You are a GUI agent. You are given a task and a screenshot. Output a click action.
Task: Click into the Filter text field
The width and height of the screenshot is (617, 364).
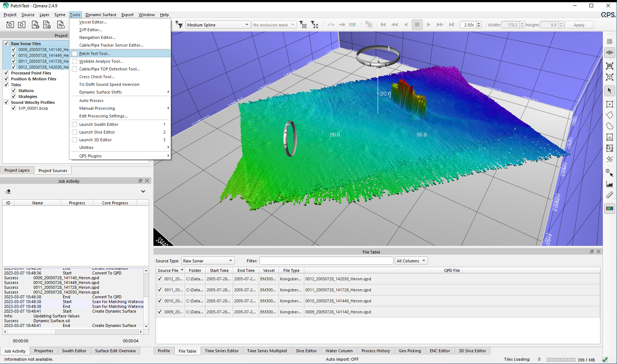[326, 261]
